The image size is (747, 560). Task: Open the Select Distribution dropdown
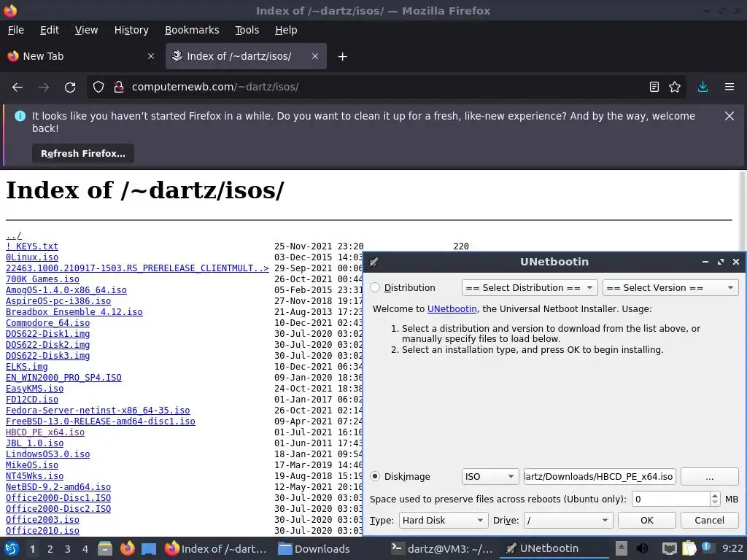[530, 287]
